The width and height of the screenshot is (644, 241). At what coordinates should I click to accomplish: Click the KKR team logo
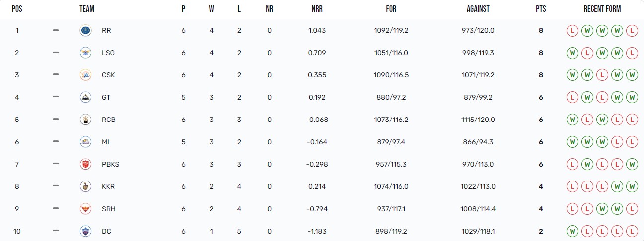point(85,186)
